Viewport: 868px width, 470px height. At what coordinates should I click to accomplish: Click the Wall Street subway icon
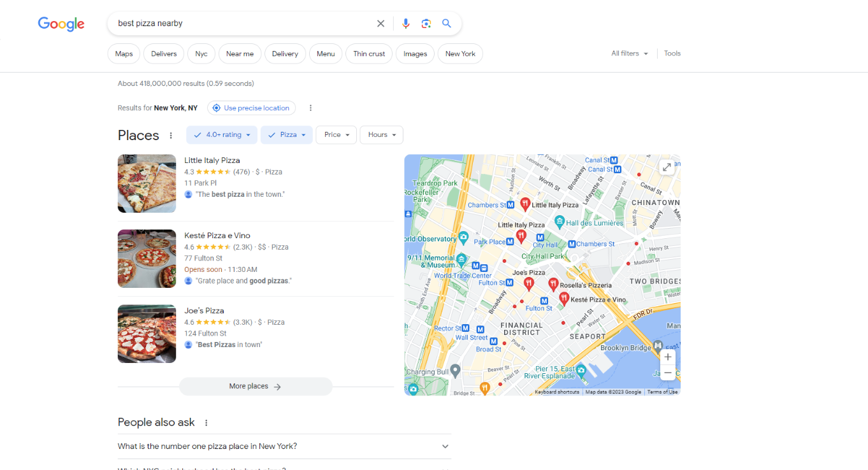481,330
